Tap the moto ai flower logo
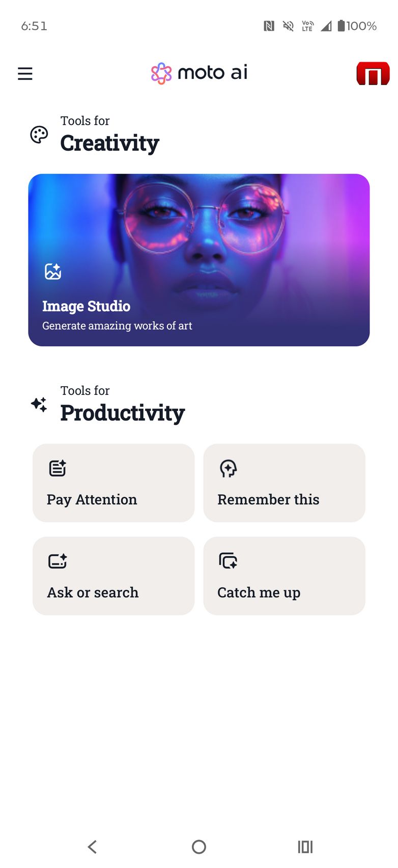The image size is (398, 868). point(161,73)
